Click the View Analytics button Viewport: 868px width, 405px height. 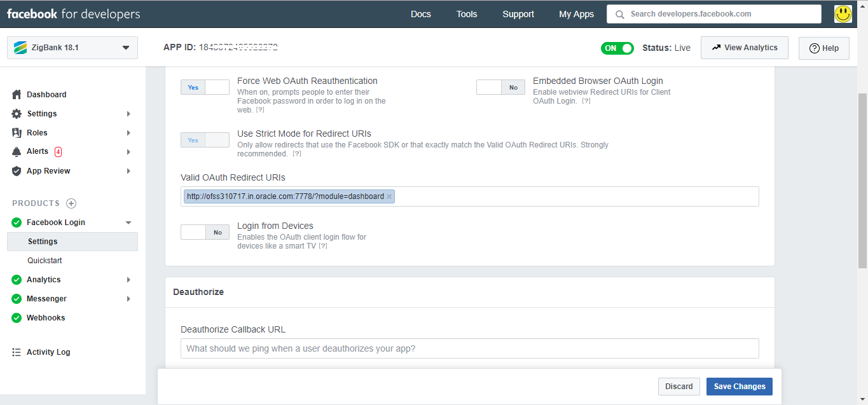pos(745,48)
